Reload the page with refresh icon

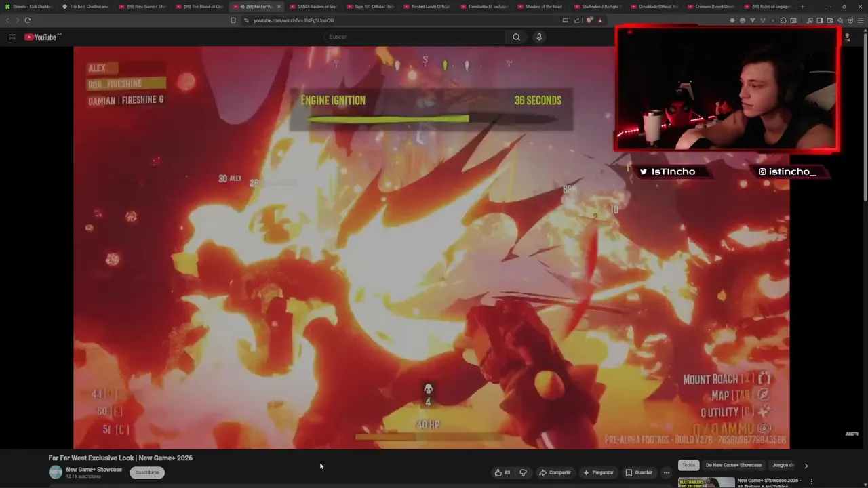(x=28, y=20)
